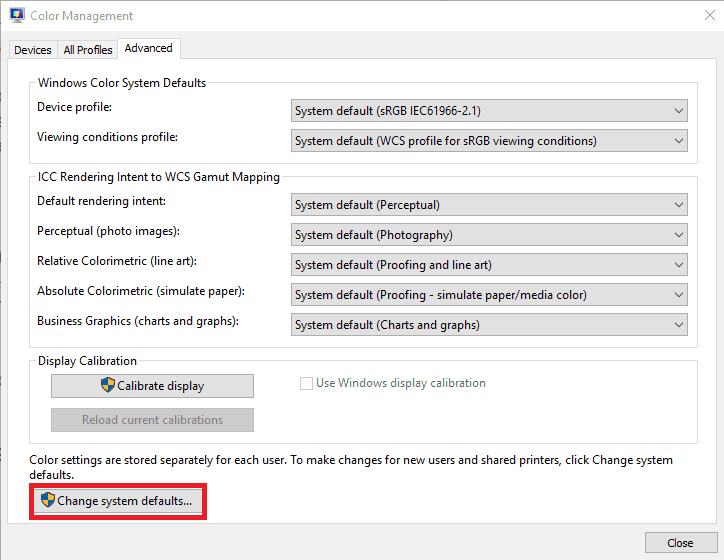The width and height of the screenshot is (724, 560).
Task: Click the Default rendering intent label
Action: coord(101,201)
